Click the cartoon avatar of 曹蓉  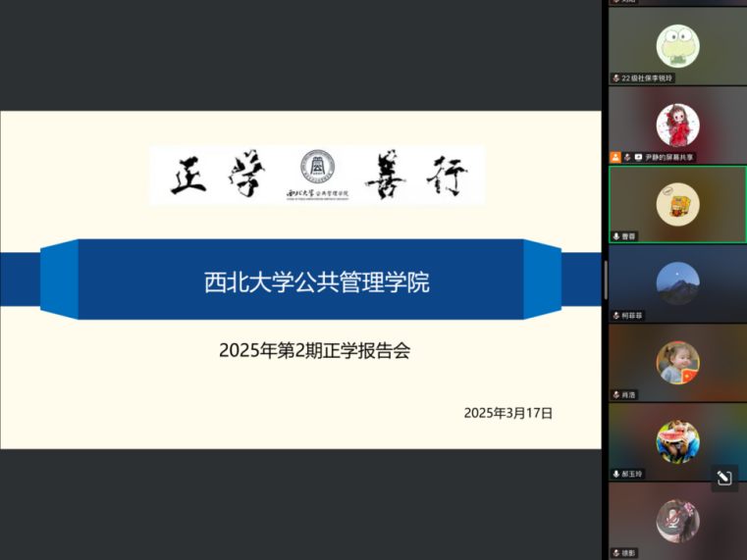677,204
